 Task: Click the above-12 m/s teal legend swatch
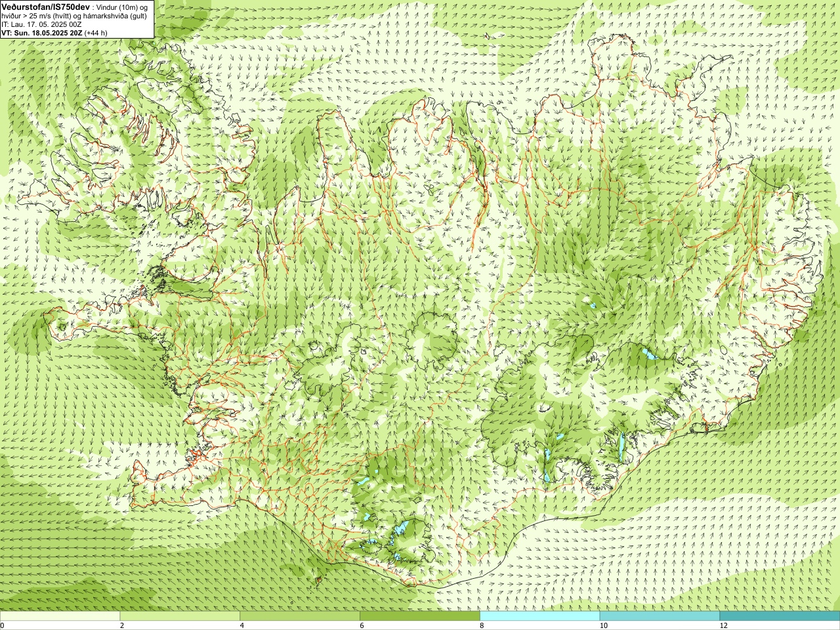click(x=780, y=616)
